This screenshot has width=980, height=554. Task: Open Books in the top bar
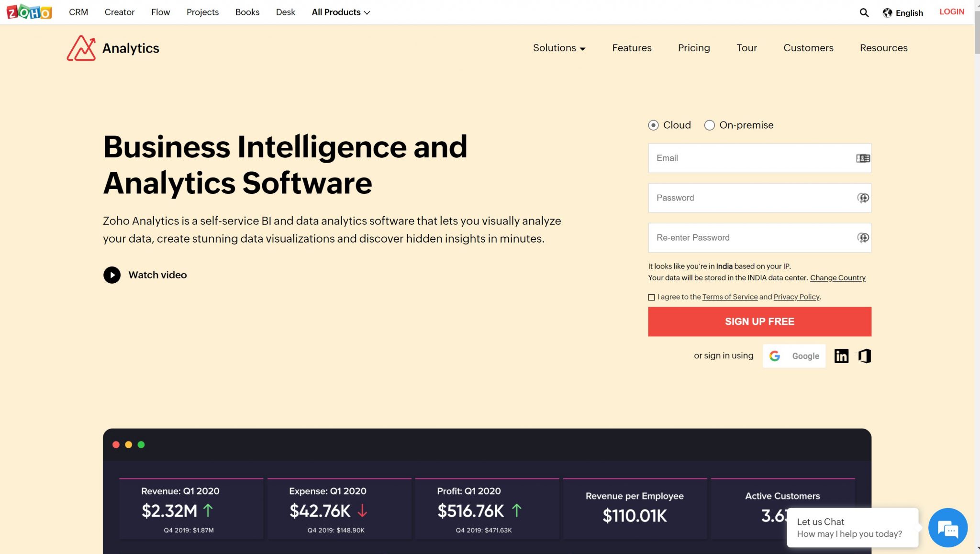tap(247, 12)
